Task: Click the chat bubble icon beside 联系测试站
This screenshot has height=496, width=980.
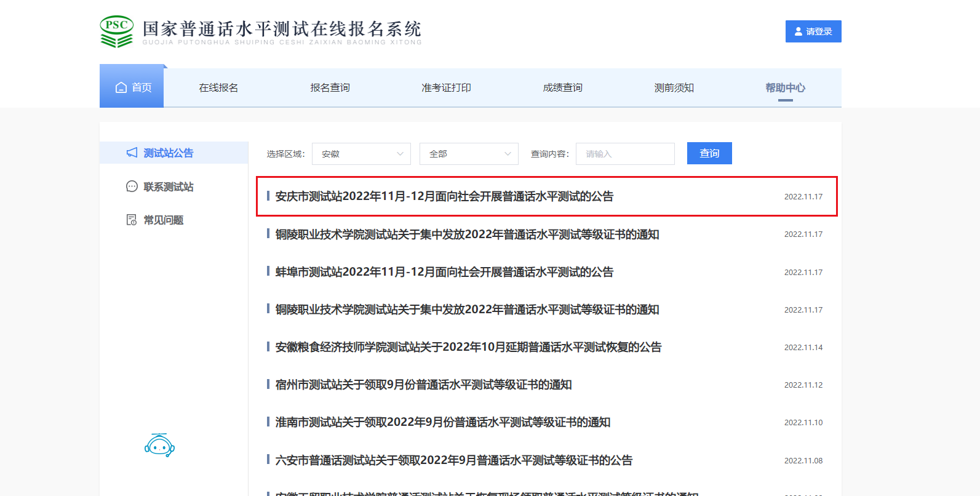Action: click(132, 186)
